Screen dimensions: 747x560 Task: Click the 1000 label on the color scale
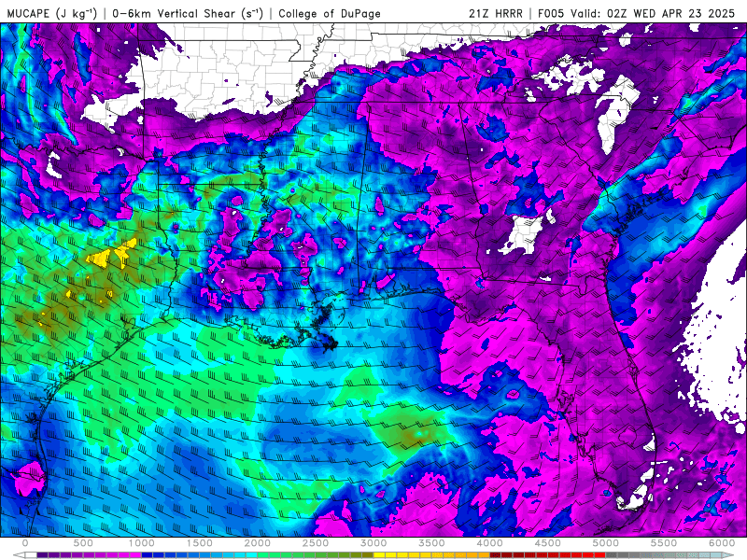(142, 543)
